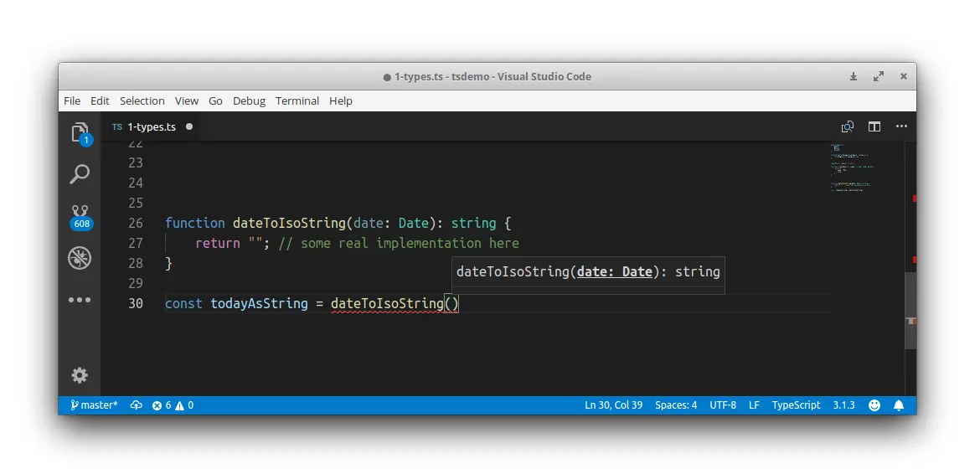Open the Edit menu

(x=100, y=100)
